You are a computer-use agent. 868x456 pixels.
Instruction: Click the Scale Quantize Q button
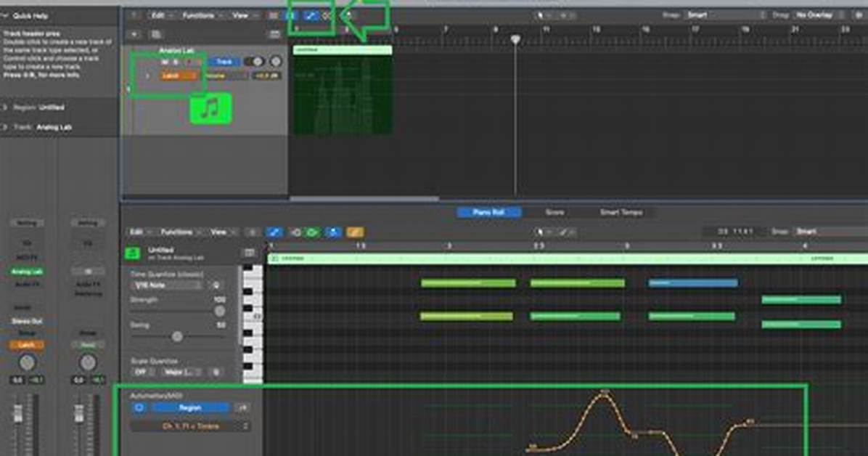pos(216,372)
